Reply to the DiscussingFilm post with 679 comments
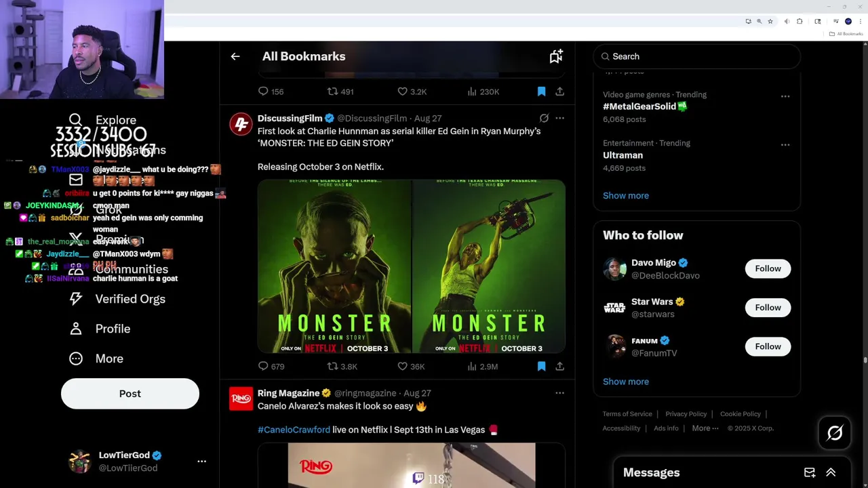The image size is (868, 488). click(x=271, y=366)
